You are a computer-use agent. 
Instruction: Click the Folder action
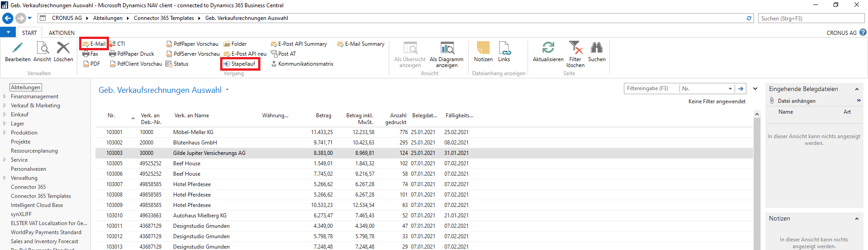coord(235,44)
